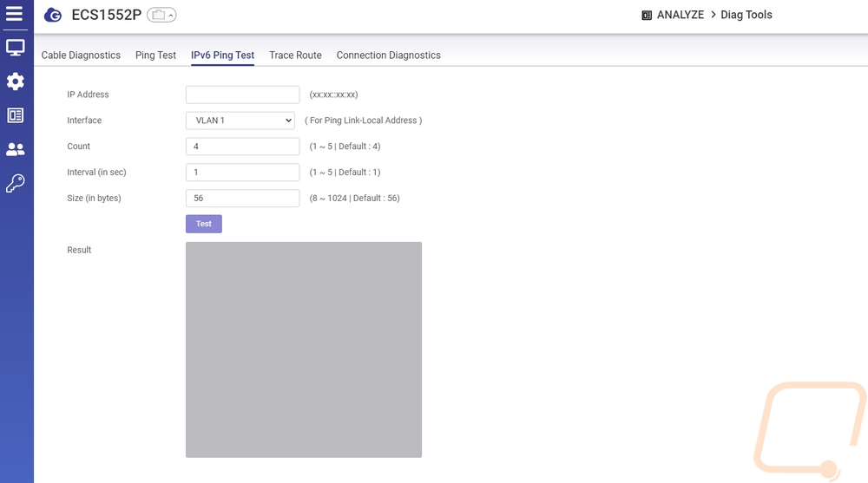Viewport: 868px width, 483px height.
Task: Open the users icon in sidebar
Action: [x=15, y=149]
